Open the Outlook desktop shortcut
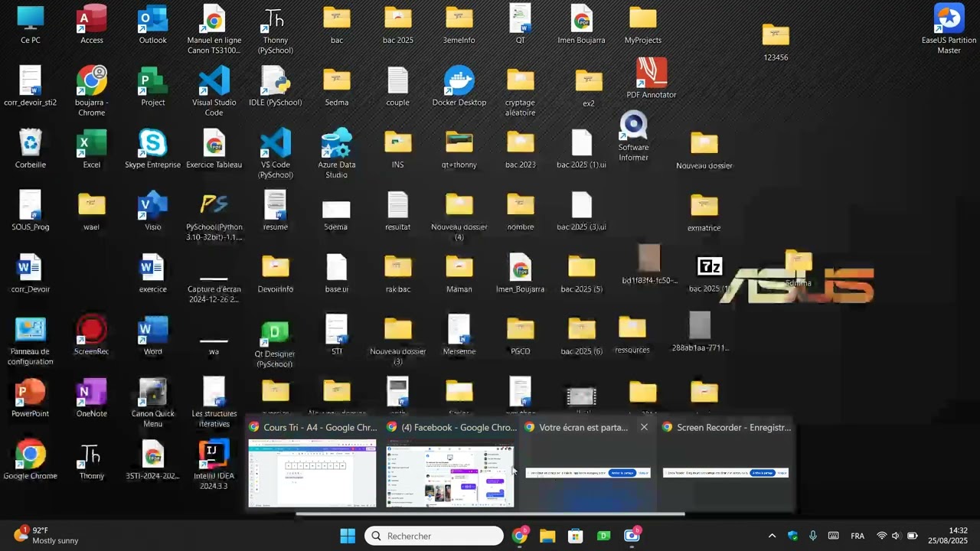Screen dimensions: 980x551 153,24
